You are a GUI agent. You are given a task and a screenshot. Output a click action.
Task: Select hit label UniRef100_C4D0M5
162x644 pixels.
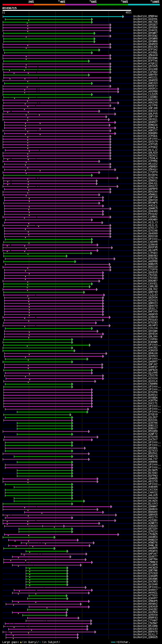[145, 242]
